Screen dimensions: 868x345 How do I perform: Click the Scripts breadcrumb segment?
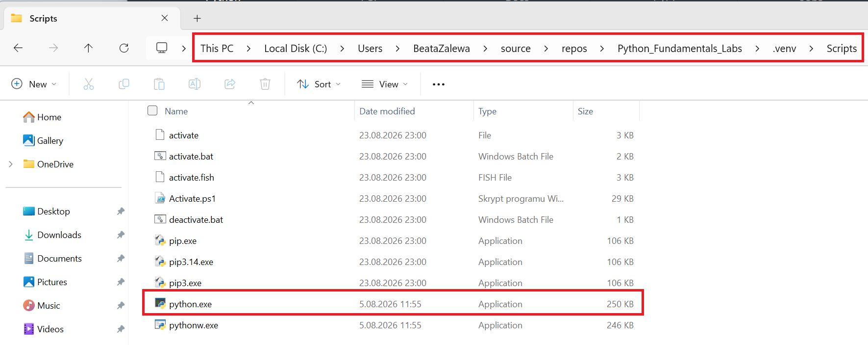842,48
